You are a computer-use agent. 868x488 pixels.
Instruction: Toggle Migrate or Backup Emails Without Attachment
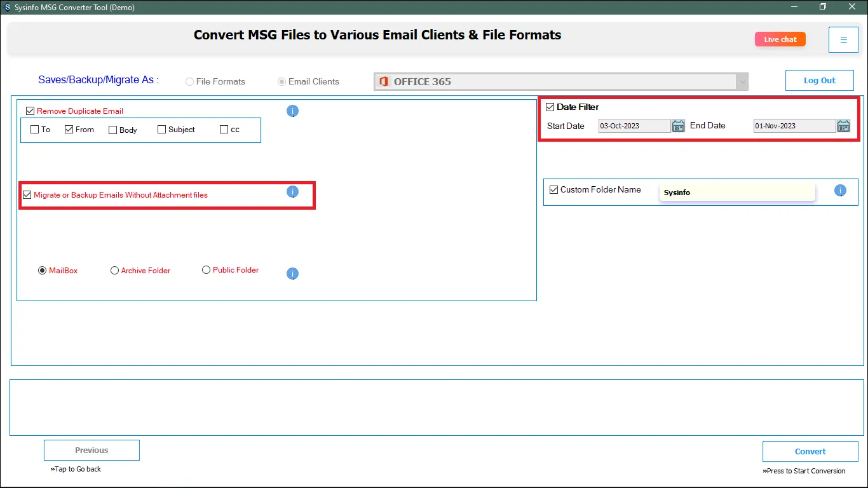pos(27,195)
